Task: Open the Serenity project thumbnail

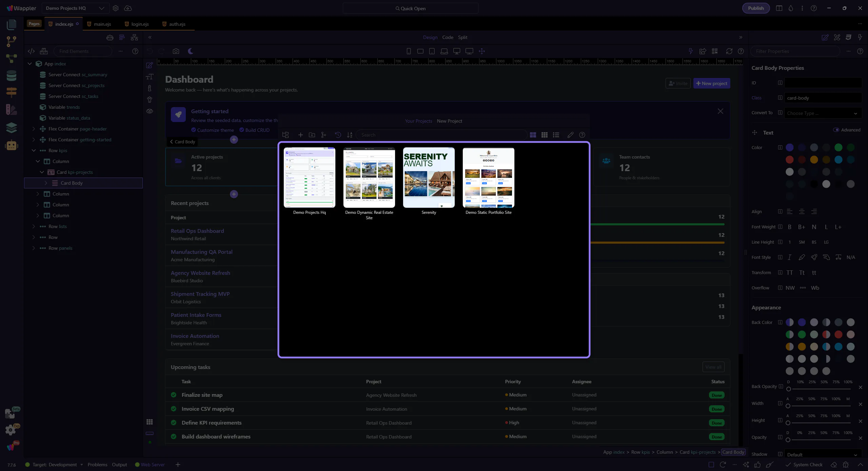Action: point(429,177)
